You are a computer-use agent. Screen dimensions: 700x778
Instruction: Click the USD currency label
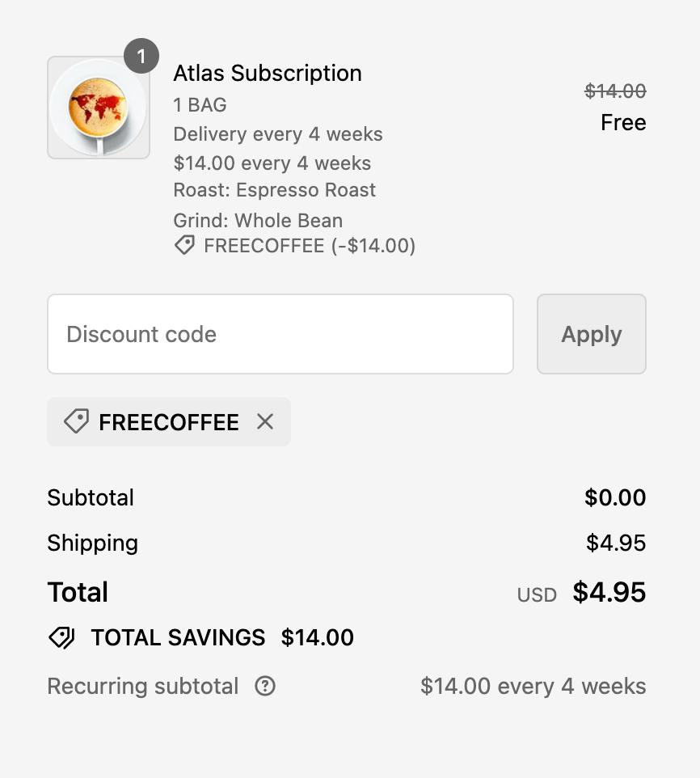(537, 595)
